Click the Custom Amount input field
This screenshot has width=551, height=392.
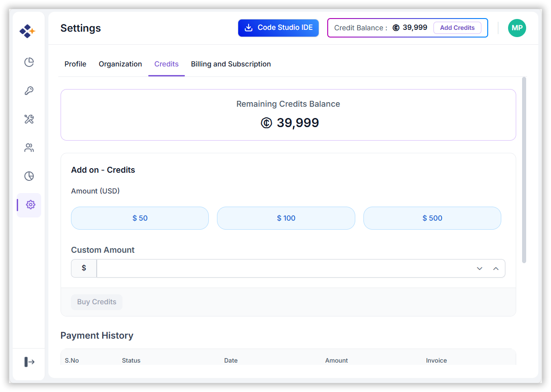(285, 269)
